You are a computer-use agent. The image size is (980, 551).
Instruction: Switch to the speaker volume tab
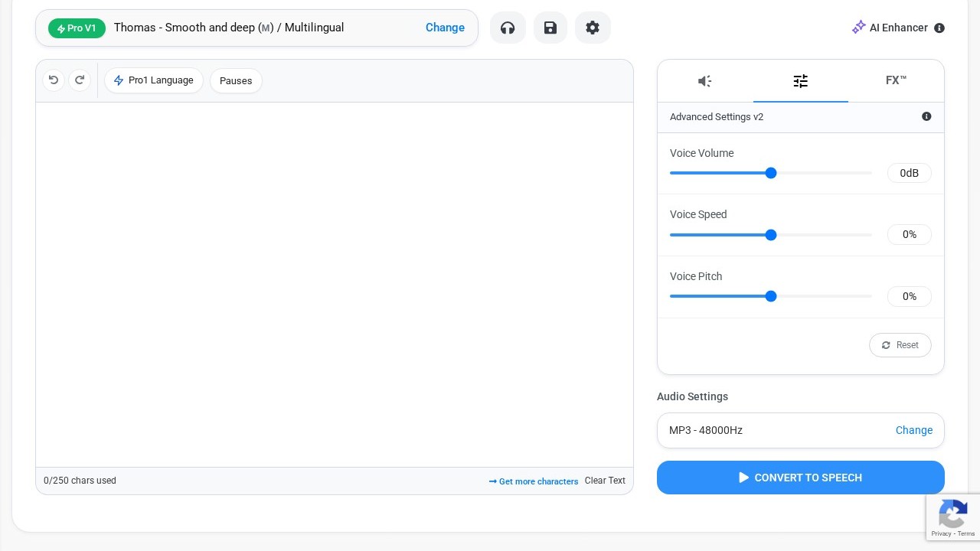[x=705, y=81]
